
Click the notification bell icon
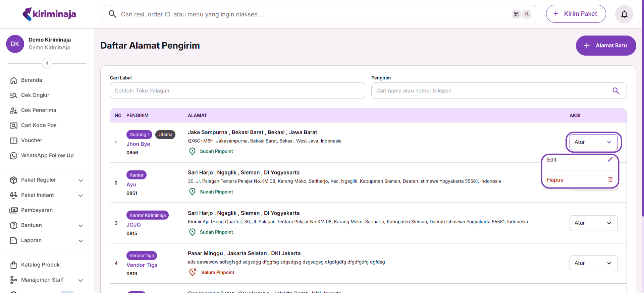pyautogui.click(x=624, y=14)
